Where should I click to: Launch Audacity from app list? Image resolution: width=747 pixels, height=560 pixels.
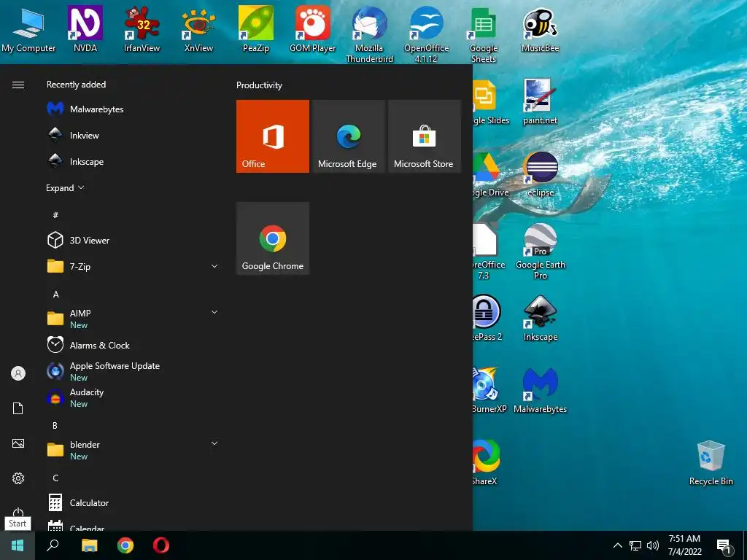click(133, 397)
